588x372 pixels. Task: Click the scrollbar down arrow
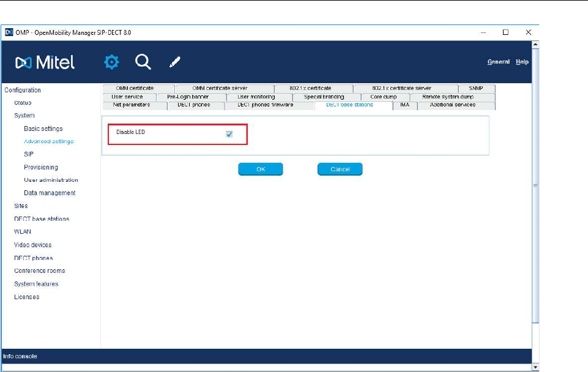tap(535, 367)
